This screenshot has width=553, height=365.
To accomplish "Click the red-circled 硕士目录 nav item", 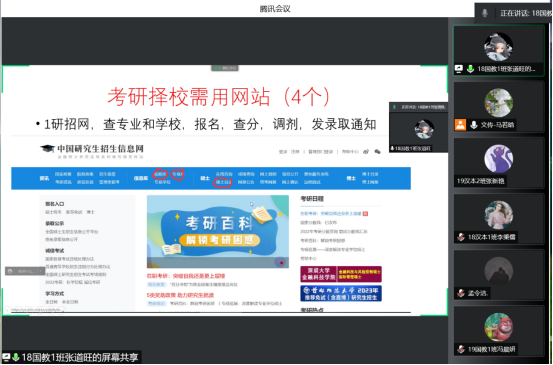I will tap(223, 183).
